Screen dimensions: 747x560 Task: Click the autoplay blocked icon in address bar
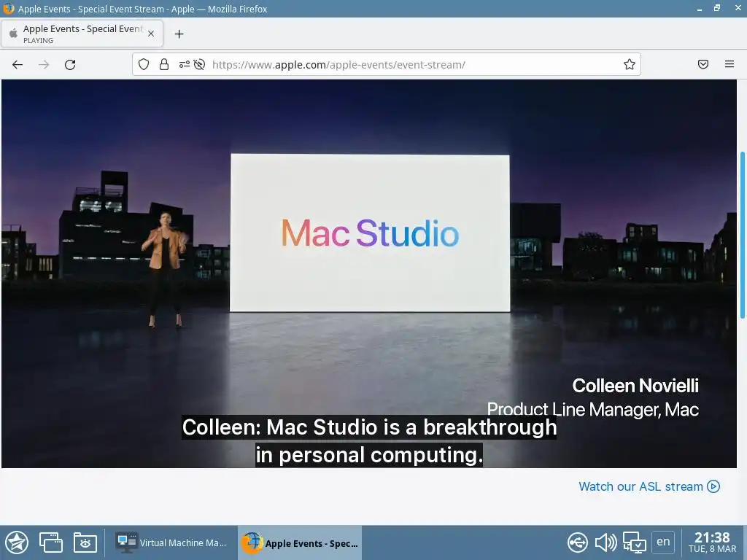pos(200,64)
